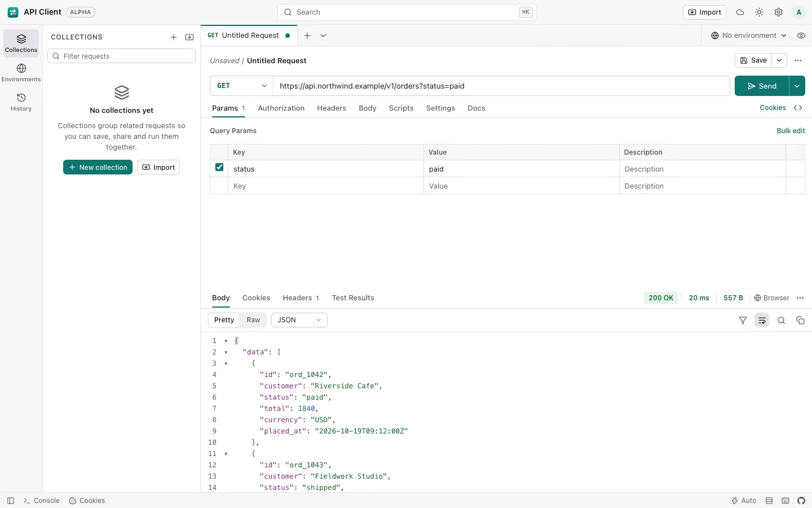812x508 pixels.
Task: Click the Bulk edit link
Action: 791,131
